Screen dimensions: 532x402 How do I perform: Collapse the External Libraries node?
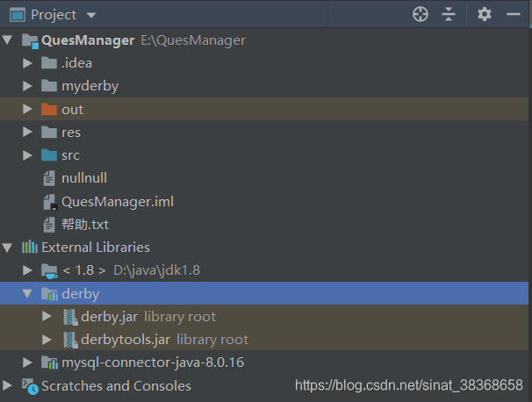tap(8, 248)
